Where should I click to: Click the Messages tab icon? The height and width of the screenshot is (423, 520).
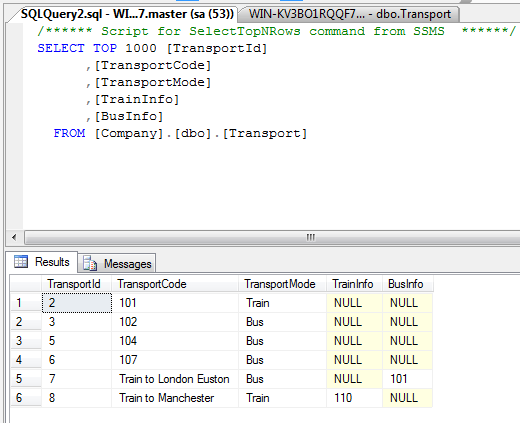[90, 263]
